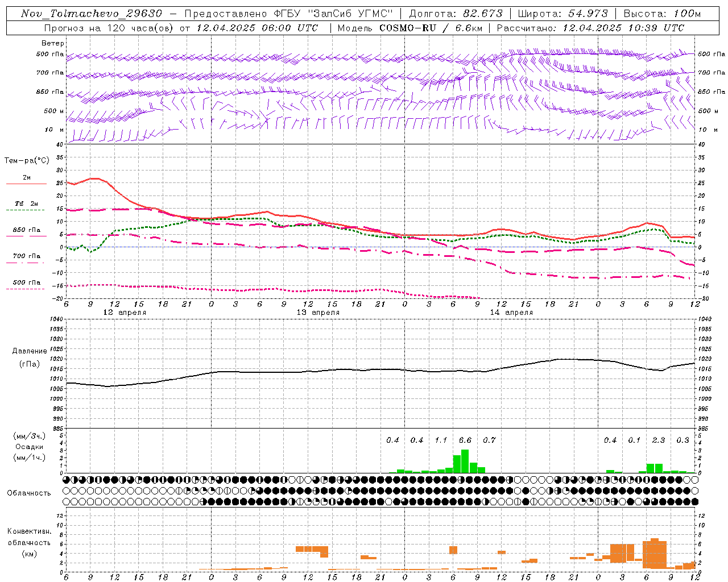Click the 0.1 precipitation total value
This screenshot has height=582, width=728.
pyautogui.click(x=634, y=440)
